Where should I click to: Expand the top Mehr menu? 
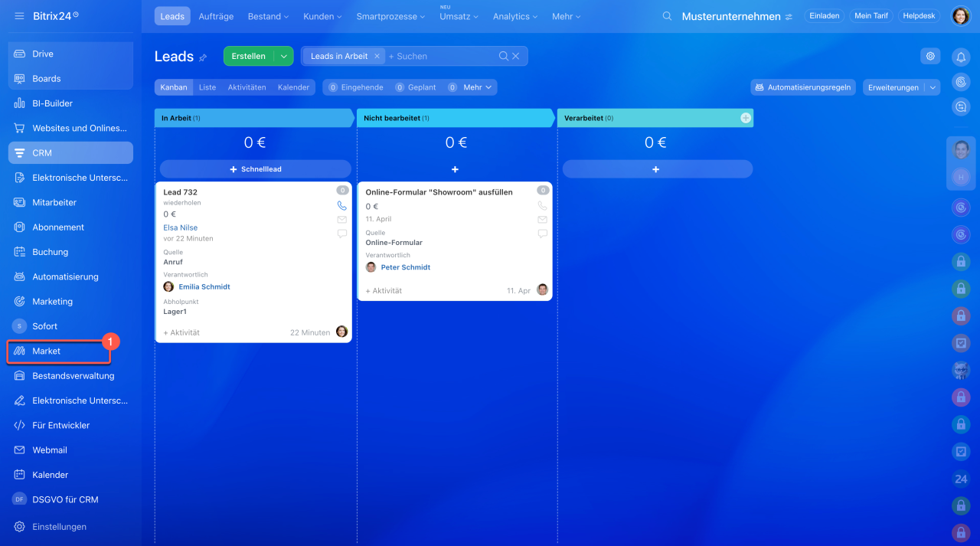[x=567, y=16]
